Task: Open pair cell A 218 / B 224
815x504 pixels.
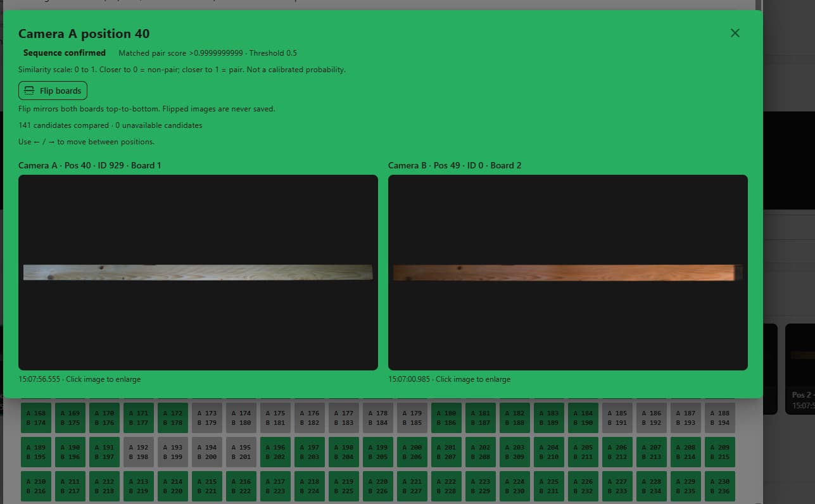Action: 310,486
